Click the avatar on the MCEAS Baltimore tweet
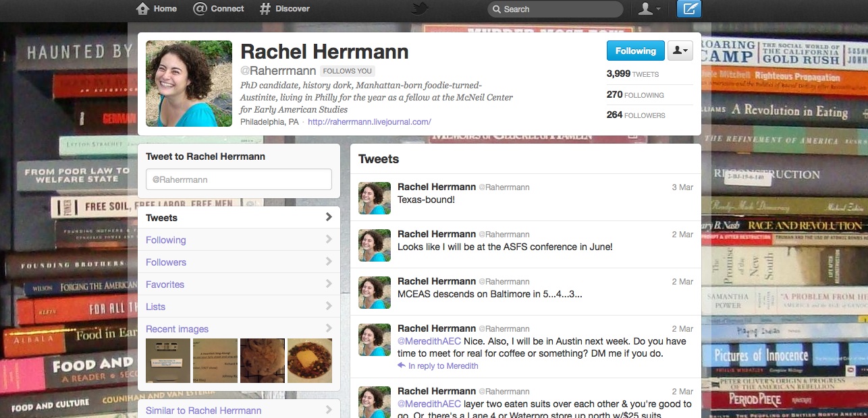 pyautogui.click(x=375, y=293)
